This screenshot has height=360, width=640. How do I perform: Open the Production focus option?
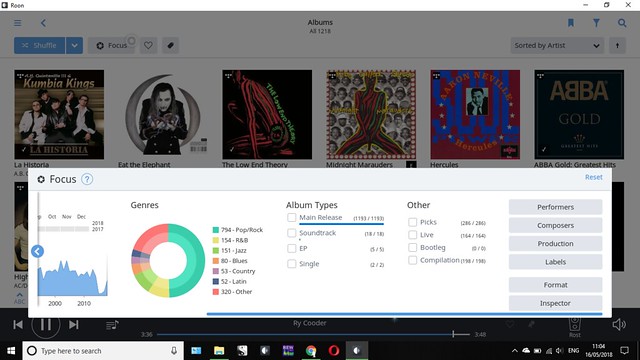[555, 244]
